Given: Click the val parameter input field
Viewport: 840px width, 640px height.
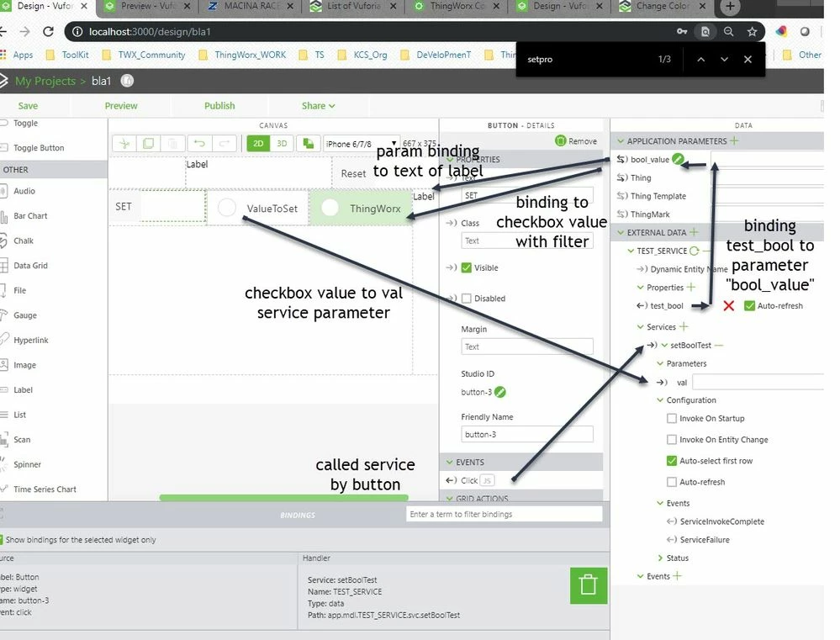Looking at the screenshot, I should (x=758, y=382).
